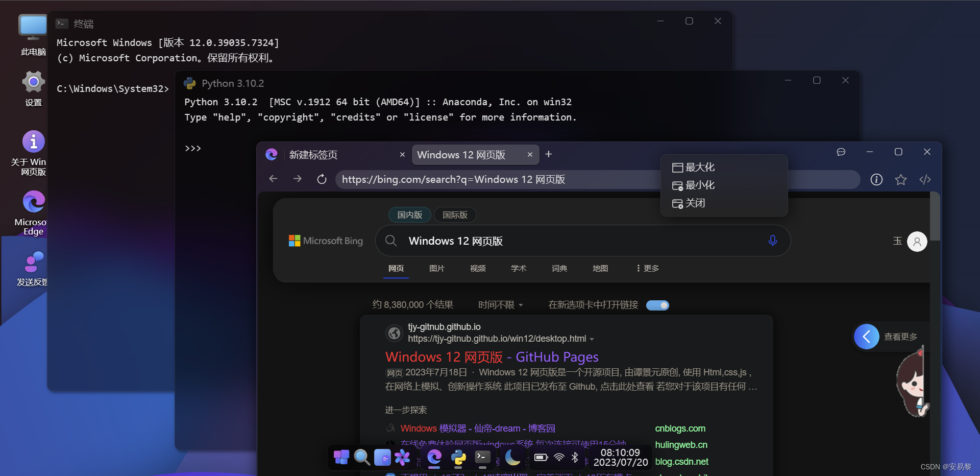Open Windows 模拟器 - 仙帝-dream link
This screenshot has height=476, width=980.
[478, 428]
